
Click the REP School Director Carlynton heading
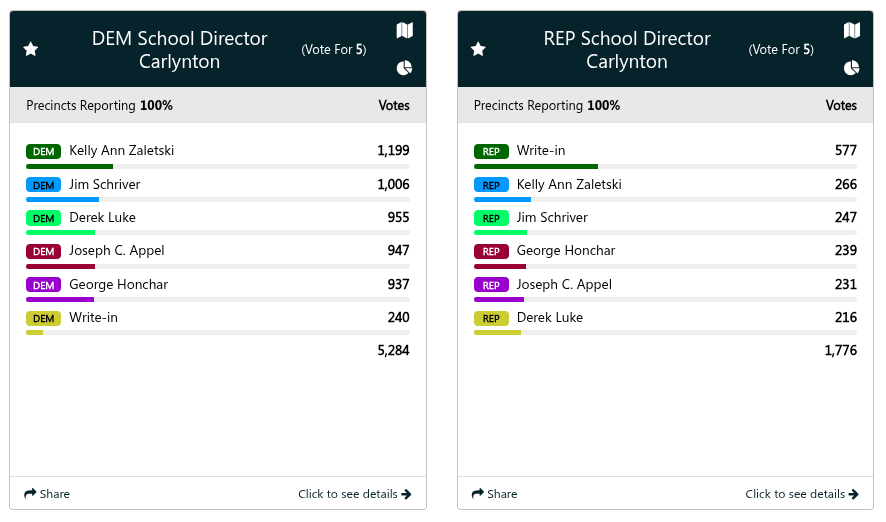(x=627, y=50)
